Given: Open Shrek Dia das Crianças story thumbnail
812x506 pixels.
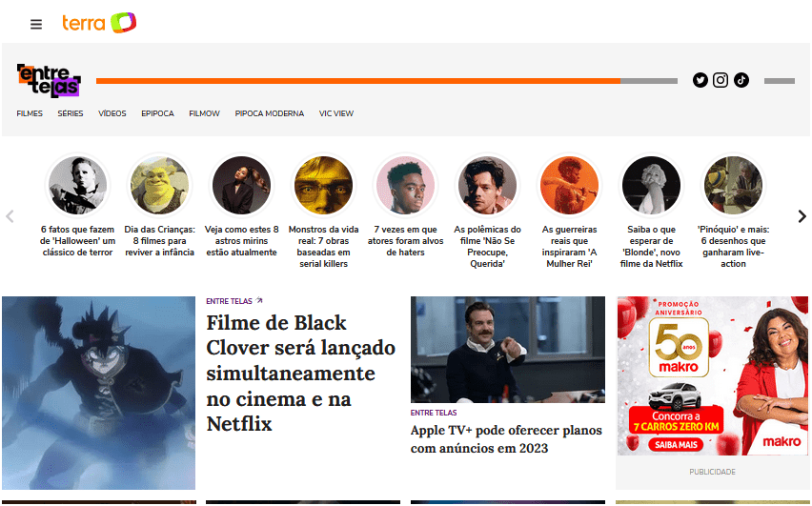Looking at the screenshot, I should point(159,186).
